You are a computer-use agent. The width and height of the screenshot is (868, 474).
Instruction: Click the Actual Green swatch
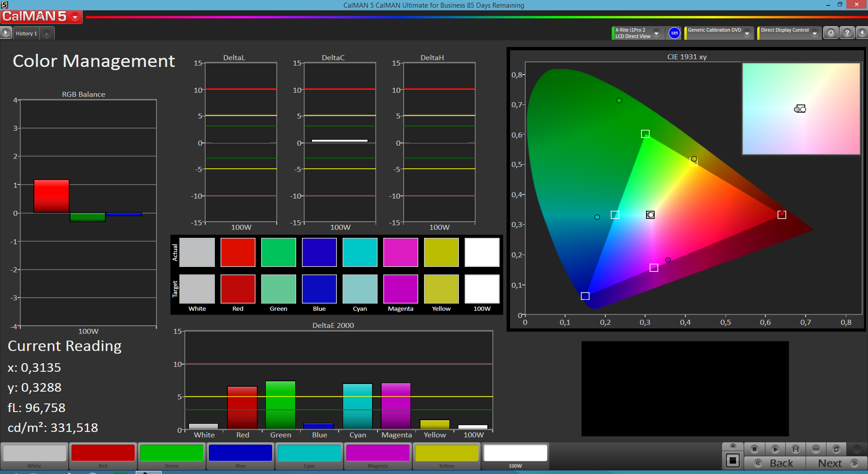[x=278, y=252]
